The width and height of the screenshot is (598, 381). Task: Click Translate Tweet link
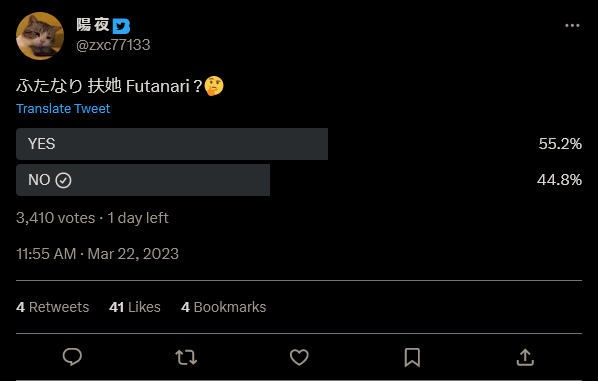coord(63,109)
